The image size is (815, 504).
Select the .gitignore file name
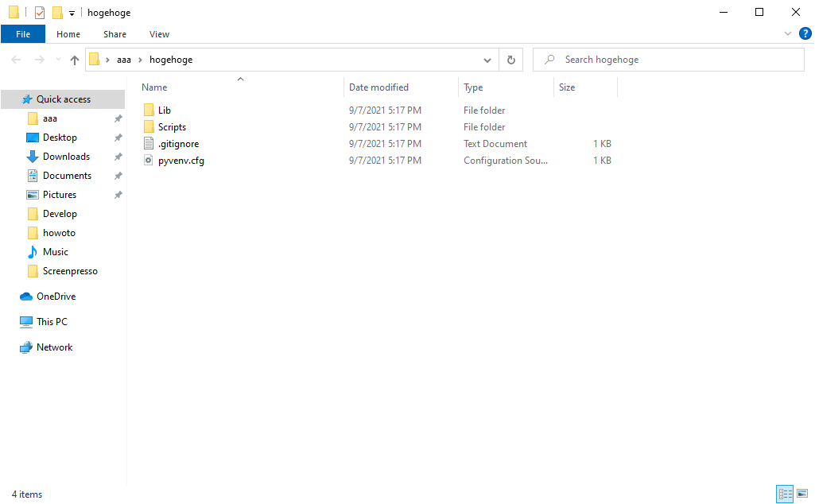tap(178, 144)
